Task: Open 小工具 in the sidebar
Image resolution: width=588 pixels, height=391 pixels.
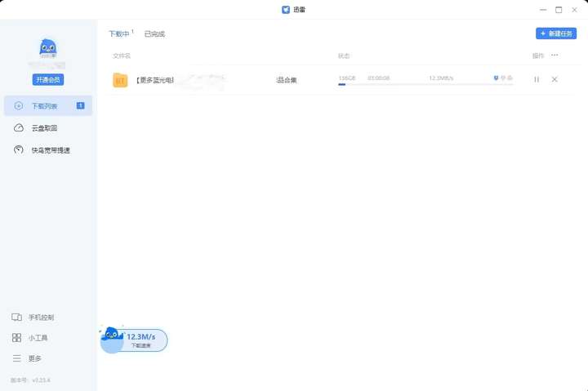Action: click(38, 338)
